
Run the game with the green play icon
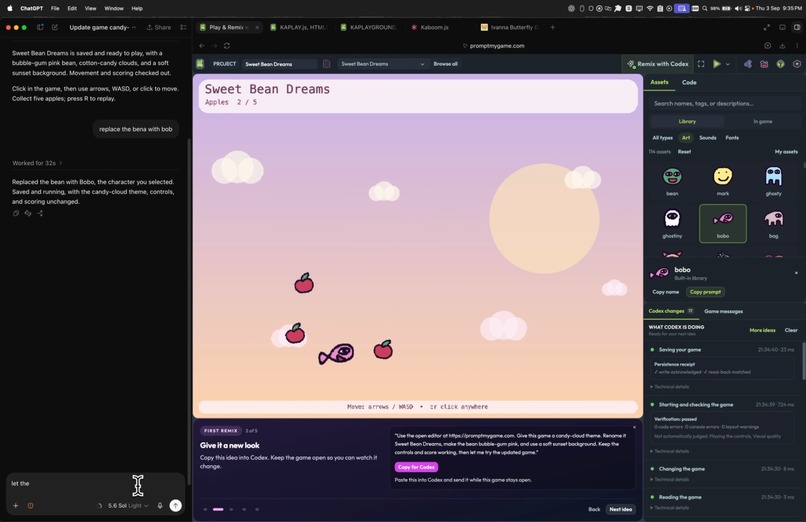(717, 64)
